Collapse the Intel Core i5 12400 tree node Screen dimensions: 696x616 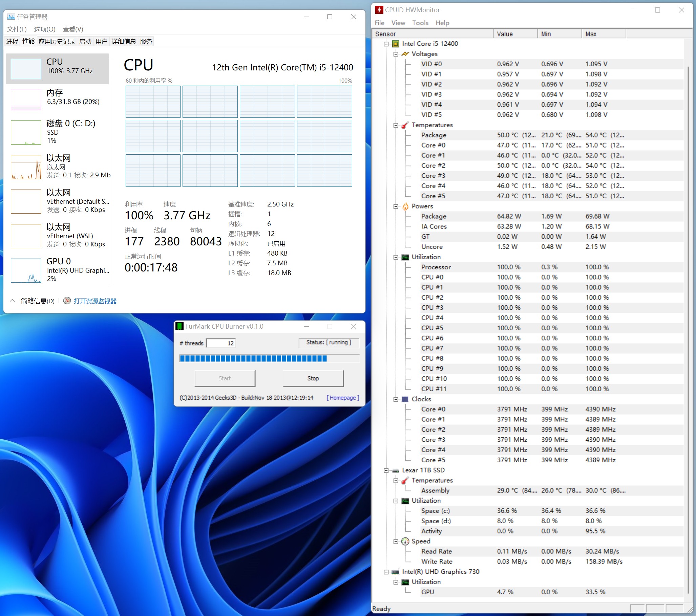click(386, 44)
